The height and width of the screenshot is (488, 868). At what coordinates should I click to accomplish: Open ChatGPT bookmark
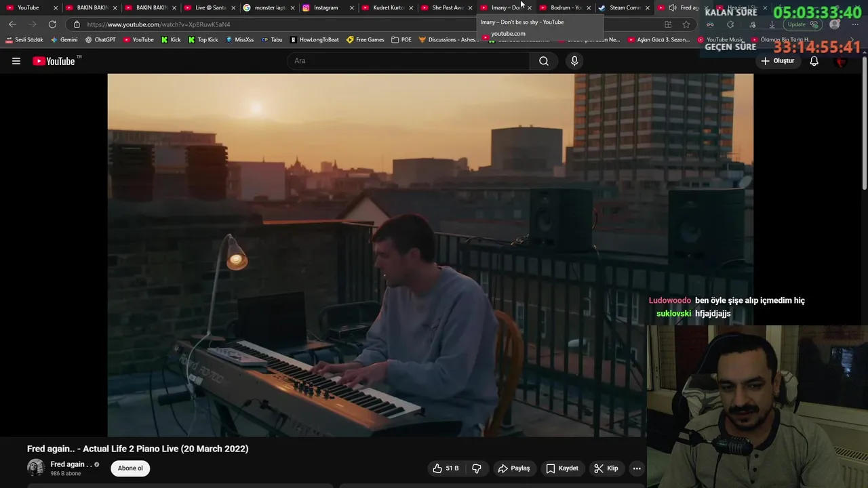(x=100, y=39)
